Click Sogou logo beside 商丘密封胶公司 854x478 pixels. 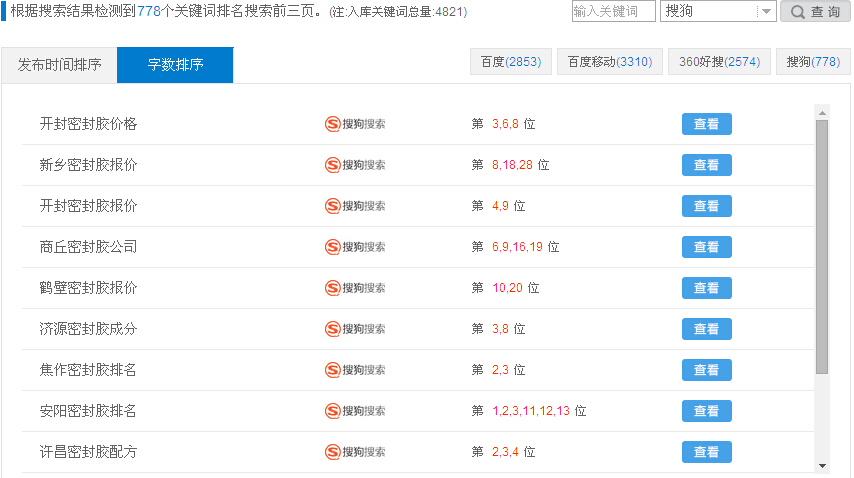point(355,247)
